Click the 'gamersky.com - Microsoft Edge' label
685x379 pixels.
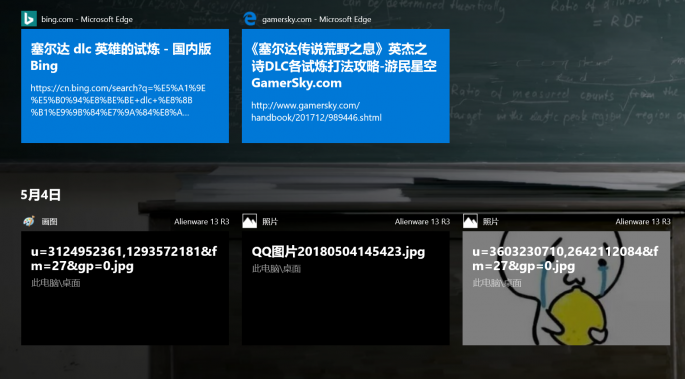[316, 19]
